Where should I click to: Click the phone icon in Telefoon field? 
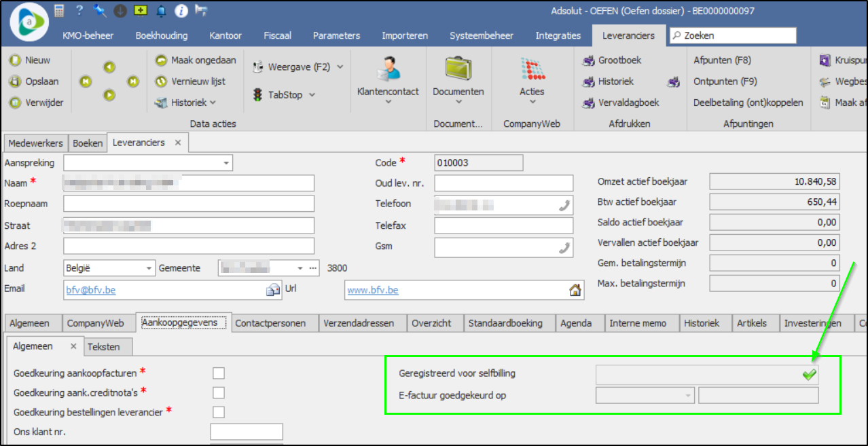[x=564, y=206]
